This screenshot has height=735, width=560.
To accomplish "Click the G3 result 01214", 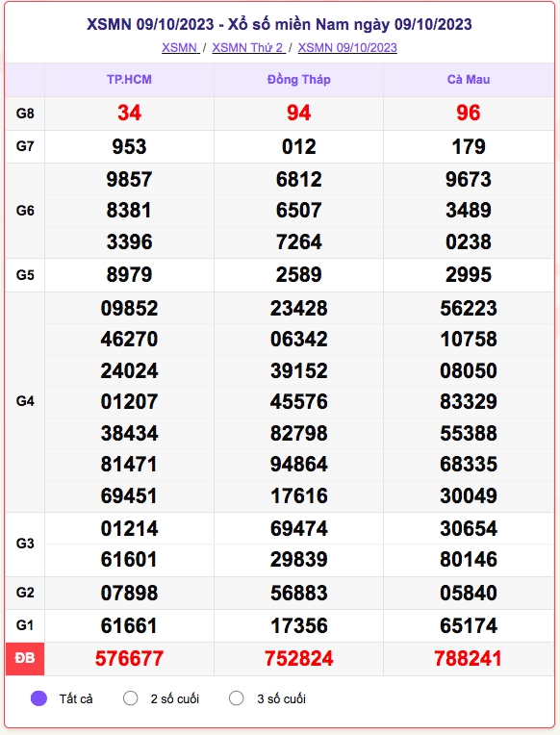I will [x=130, y=529].
